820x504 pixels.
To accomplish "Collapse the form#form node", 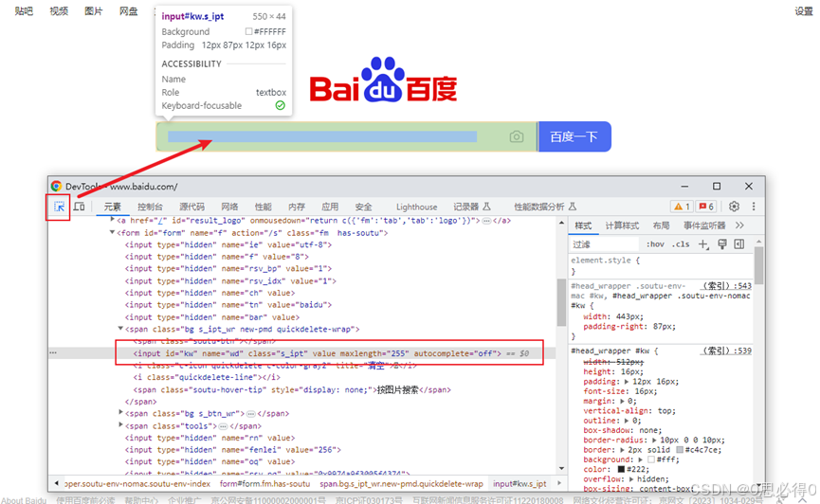I will tap(112, 233).
